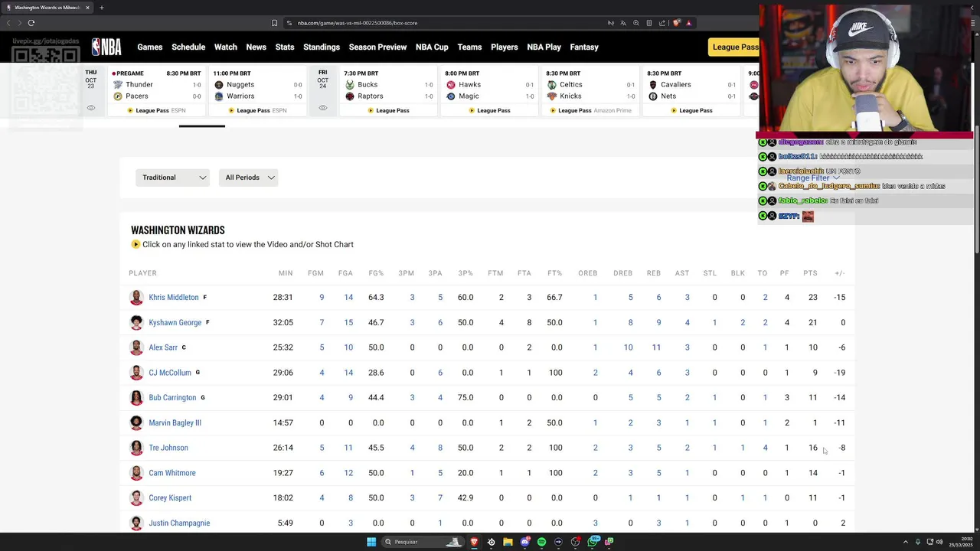Screen dimensions: 980x551
Task: Click Khris Middleton's player headshot
Action: pos(136,297)
